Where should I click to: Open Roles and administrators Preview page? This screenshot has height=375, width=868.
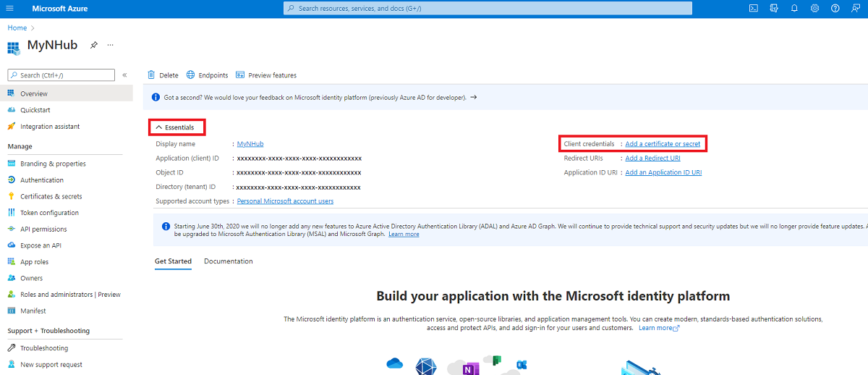click(x=70, y=295)
